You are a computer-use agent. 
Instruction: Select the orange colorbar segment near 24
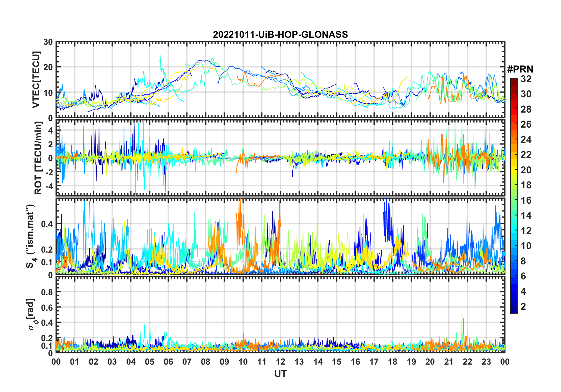514,139
